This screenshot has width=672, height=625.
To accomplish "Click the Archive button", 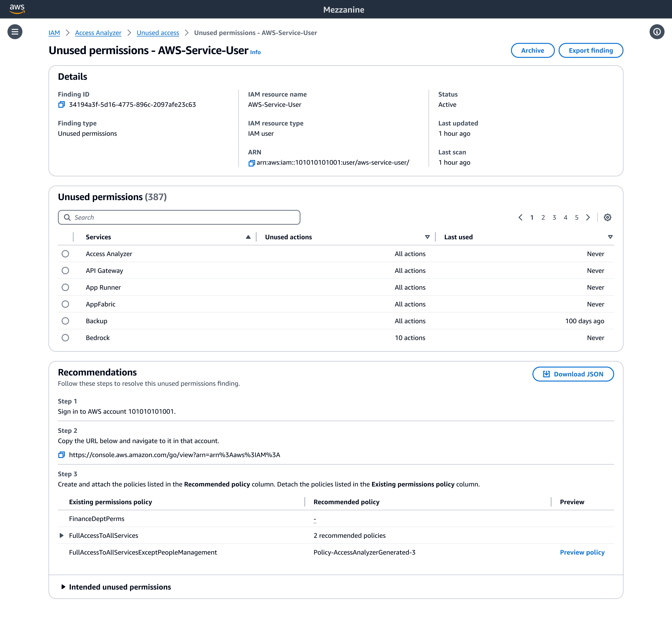I will click(532, 50).
